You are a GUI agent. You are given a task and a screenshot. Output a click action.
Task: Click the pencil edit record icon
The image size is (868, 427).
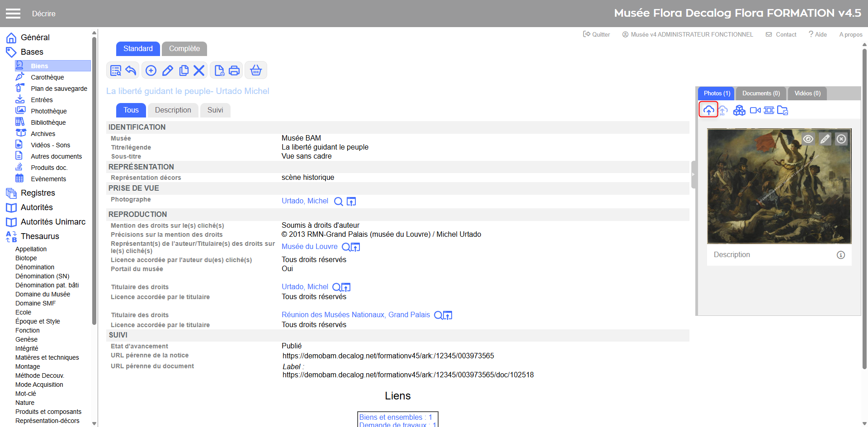[167, 70]
